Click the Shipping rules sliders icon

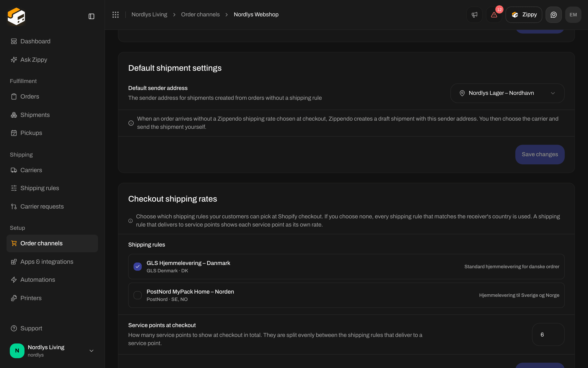click(14, 188)
